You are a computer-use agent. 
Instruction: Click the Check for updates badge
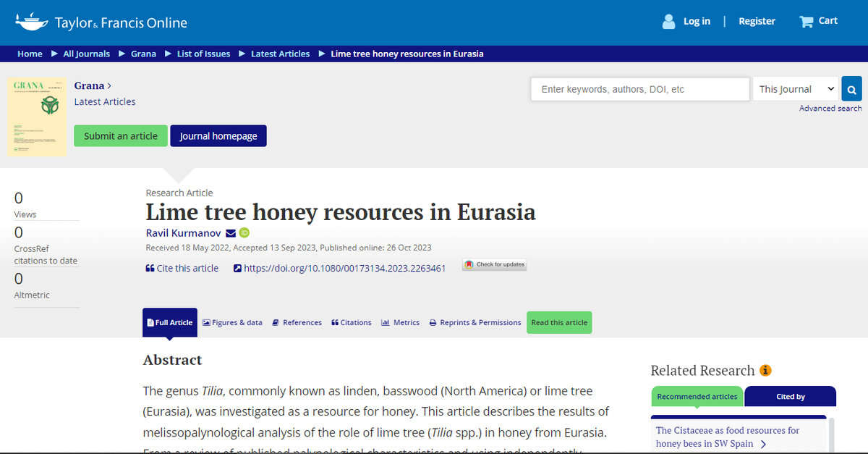pos(495,264)
